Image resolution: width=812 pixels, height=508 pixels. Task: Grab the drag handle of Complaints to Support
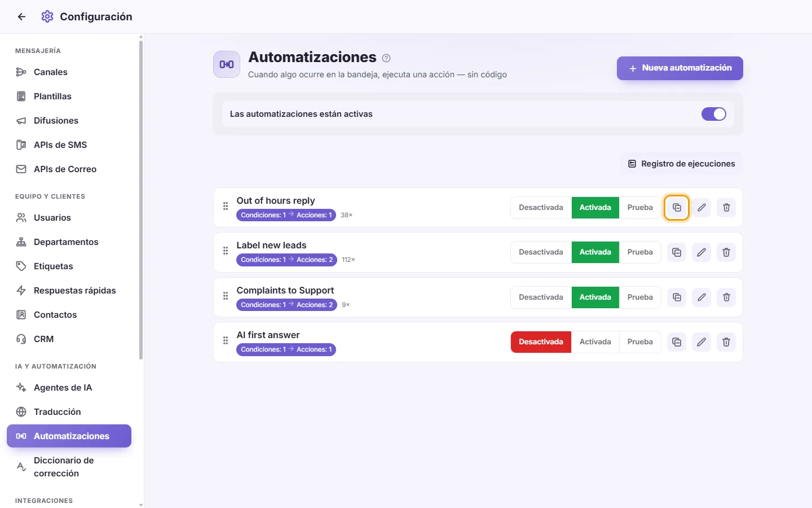[x=226, y=296]
